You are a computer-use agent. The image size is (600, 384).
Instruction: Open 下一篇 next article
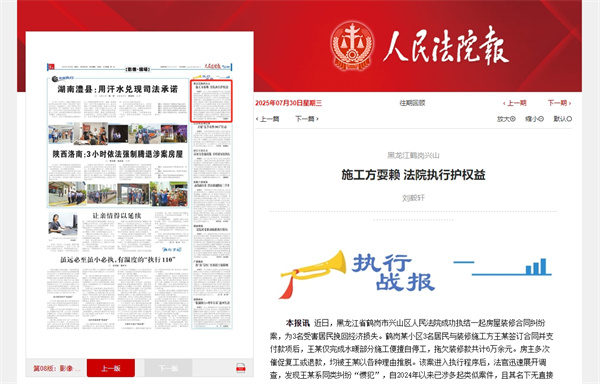tap(307, 119)
